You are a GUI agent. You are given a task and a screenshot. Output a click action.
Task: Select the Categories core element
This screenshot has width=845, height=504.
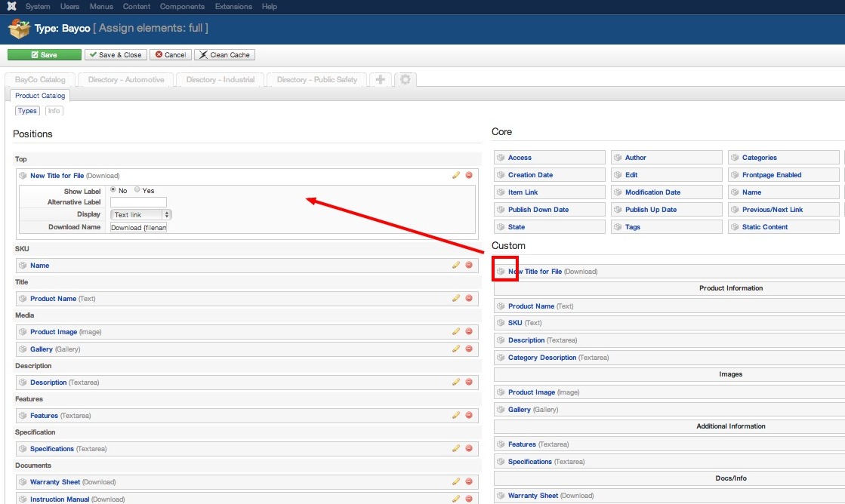tap(784, 157)
